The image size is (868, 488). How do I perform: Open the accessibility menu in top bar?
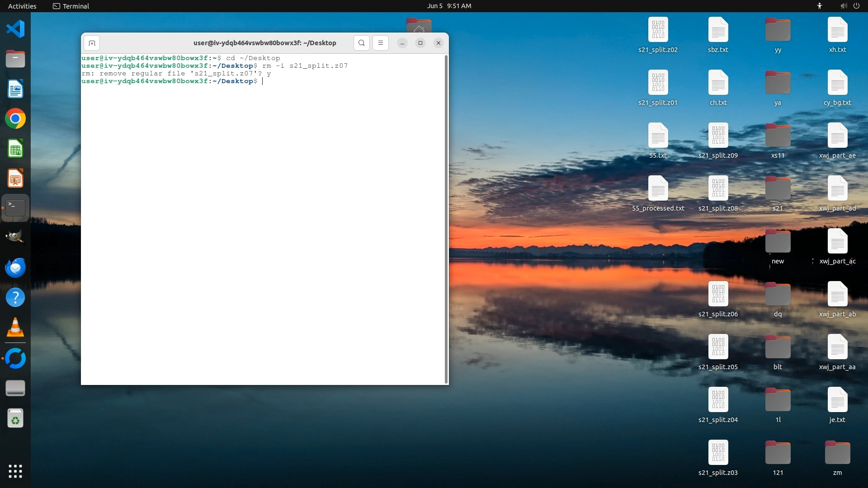pos(820,6)
